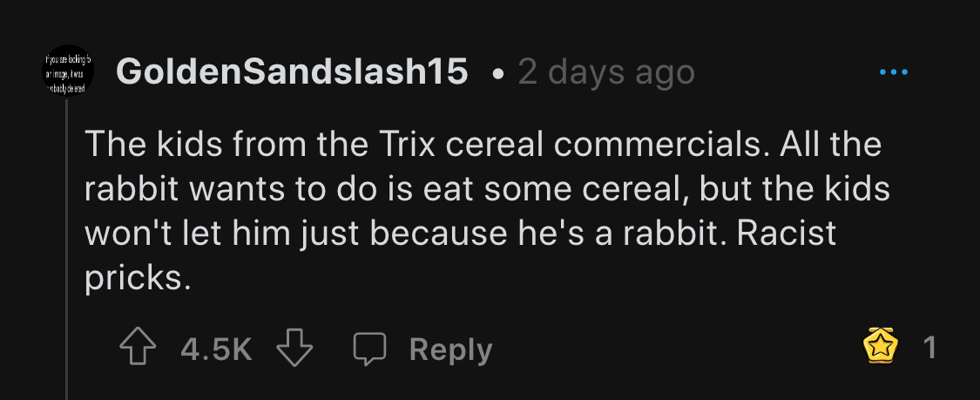Click the gold star award icon
Screen dimensions: 980x400
point(881,345)
